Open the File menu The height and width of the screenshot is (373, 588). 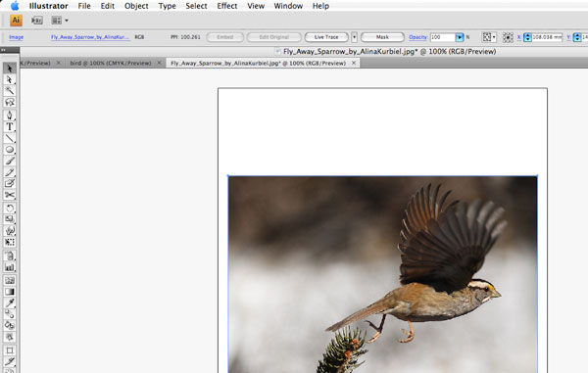point(84,6)
